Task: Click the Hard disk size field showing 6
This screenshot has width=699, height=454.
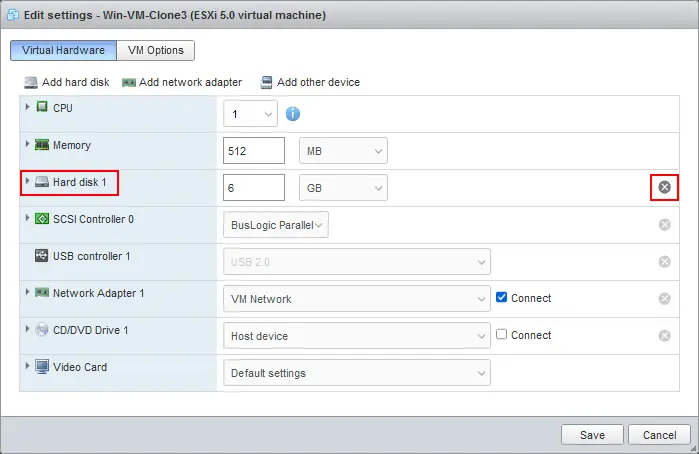Action: point(254,188)
